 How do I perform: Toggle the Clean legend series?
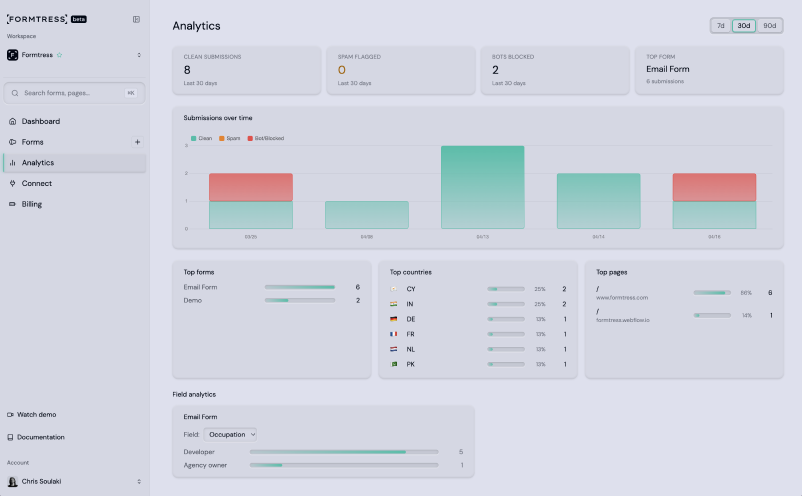point(202,138)
